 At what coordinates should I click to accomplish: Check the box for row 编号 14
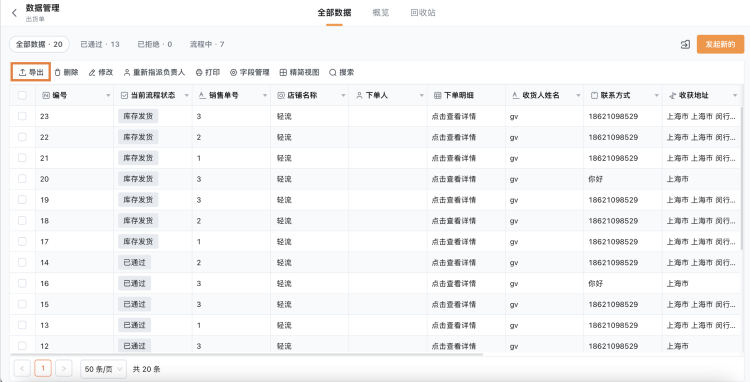[x=22, y=262]
